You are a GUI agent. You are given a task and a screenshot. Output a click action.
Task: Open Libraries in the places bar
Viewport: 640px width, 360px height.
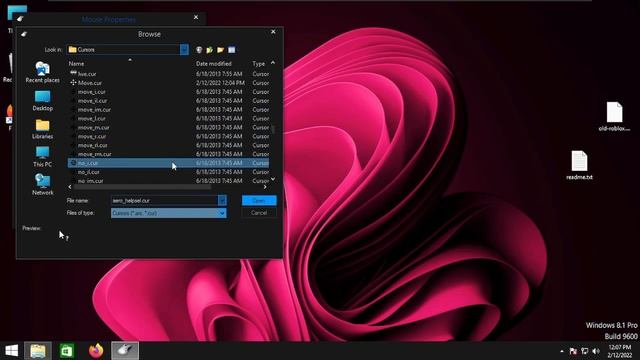42,129
